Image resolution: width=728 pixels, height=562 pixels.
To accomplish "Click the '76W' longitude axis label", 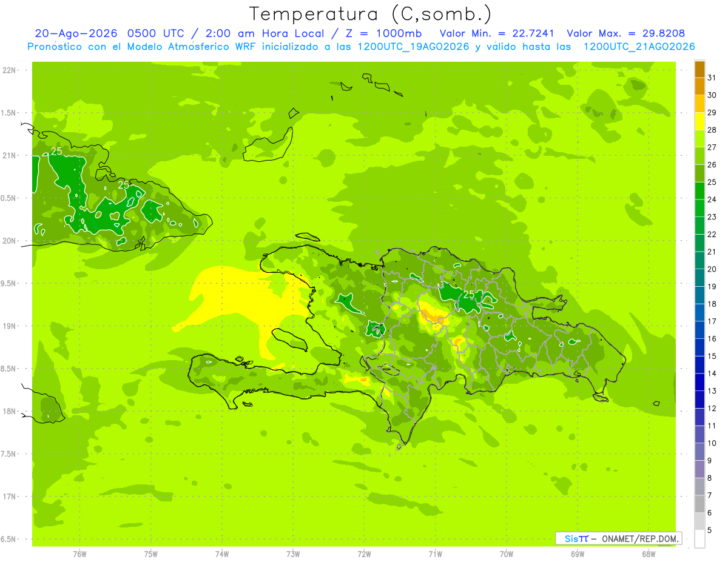I will point(79,554).
